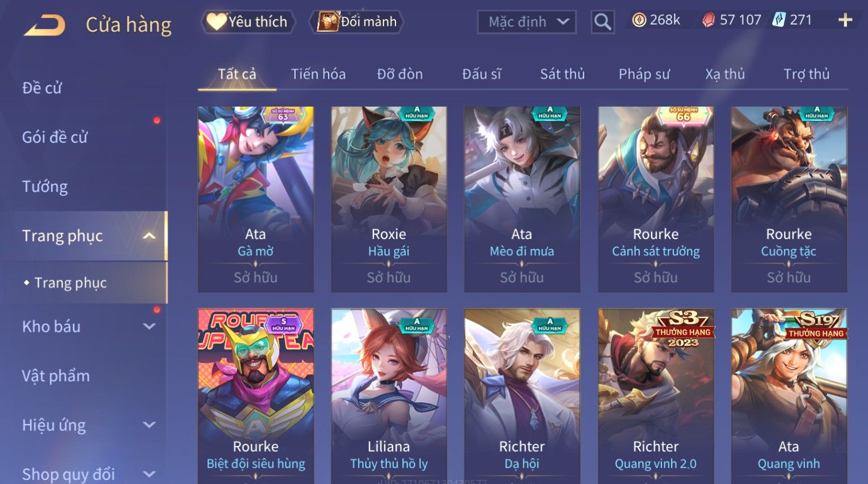Tap the red gem currency icon
Image resolution: width=868 pixels, height=484 pixels.
click(709, 21)
